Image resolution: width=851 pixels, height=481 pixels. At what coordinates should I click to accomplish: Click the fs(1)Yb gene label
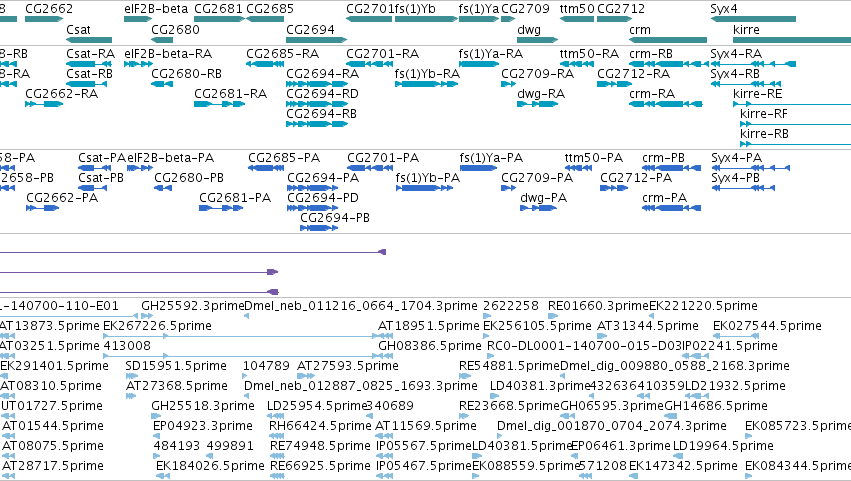(415, 9)
